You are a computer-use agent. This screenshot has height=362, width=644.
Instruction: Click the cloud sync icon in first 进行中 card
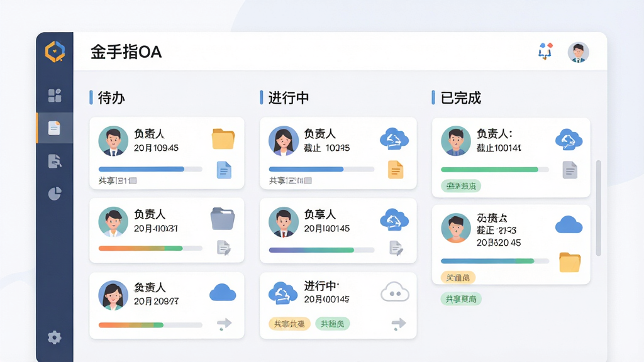(x=394, y=139)
